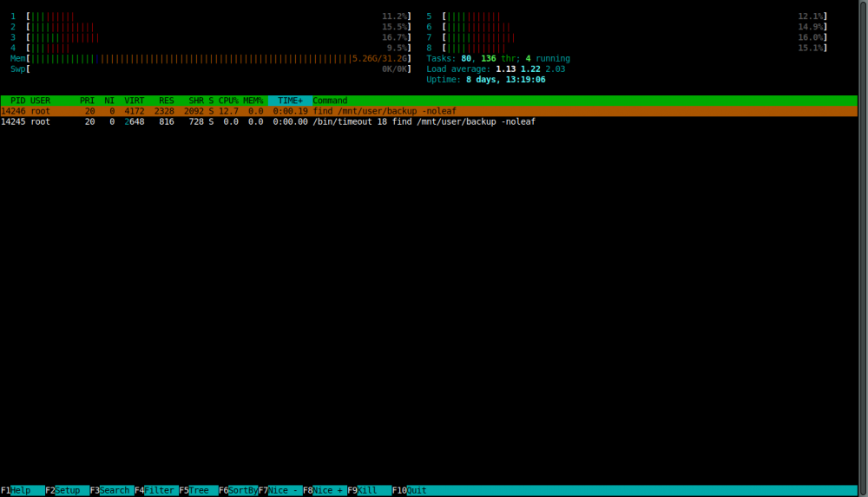Click the vertical terminal scrollbar
This screenshot has width=868, height=497.
coord(863,248)
